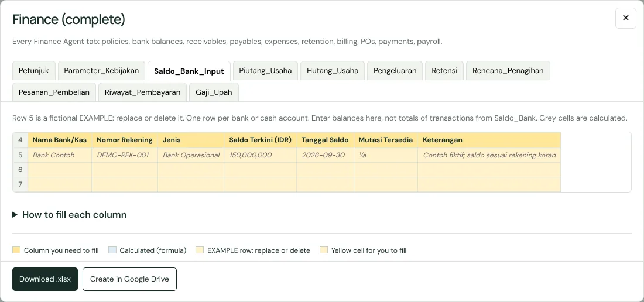
Task: Download the .xlsx file
Action: (x=44, y=279)
